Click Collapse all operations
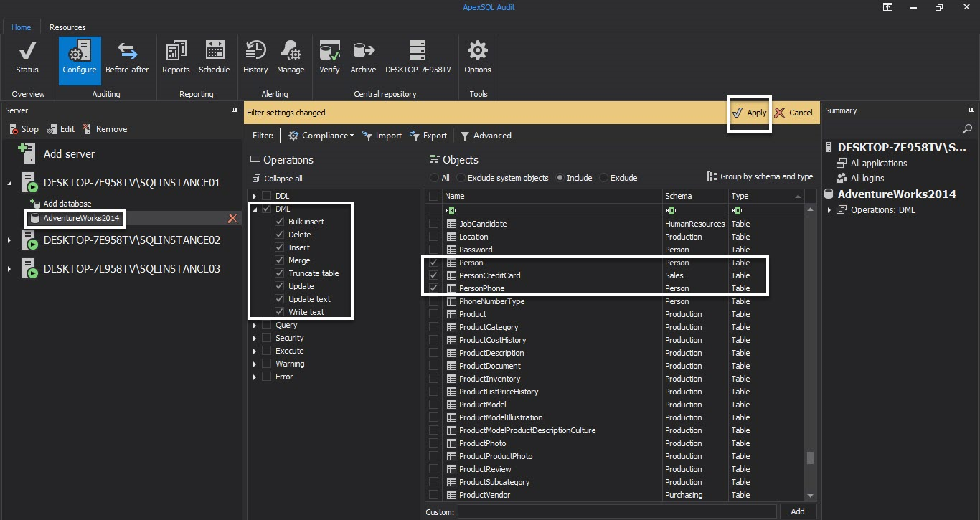The height and width of the screenshot is (520, 980). [278, 179]
